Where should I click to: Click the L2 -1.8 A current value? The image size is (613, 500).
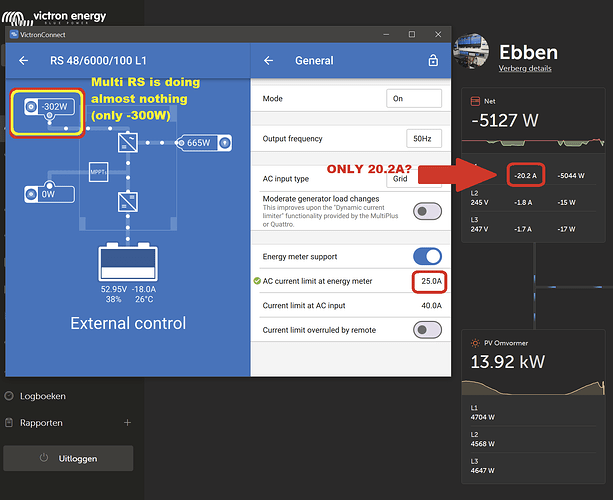523,203
